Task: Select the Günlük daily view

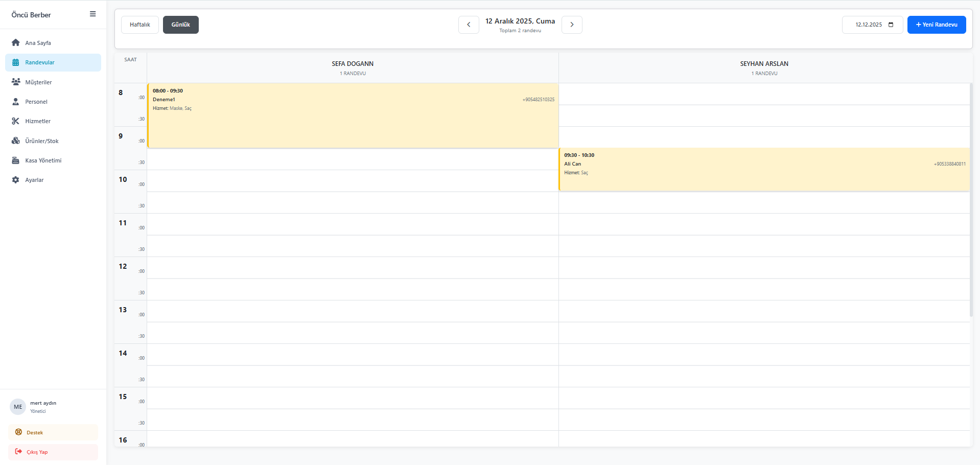Action: 180,25
